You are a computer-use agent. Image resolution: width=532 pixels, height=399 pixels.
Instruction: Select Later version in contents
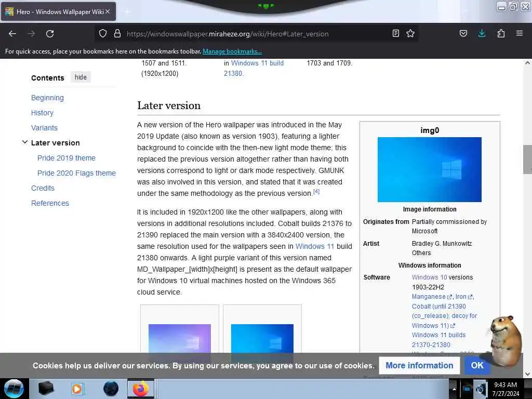click(x=55, y=143)
